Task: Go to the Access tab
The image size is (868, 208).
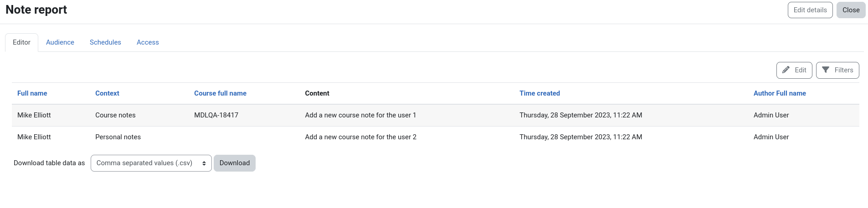Action: [x=148, y=42]
